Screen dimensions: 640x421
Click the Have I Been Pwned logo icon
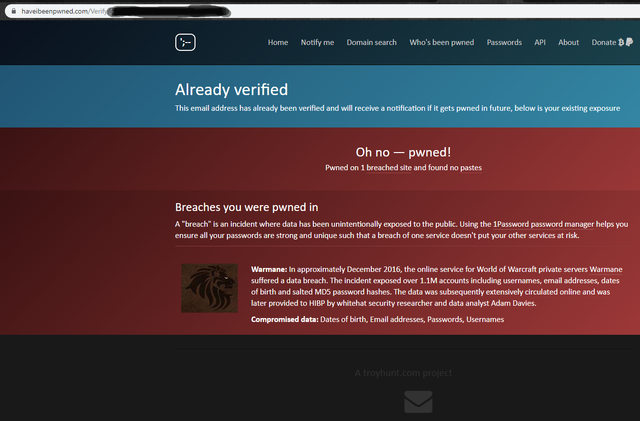tap(185, 42)
